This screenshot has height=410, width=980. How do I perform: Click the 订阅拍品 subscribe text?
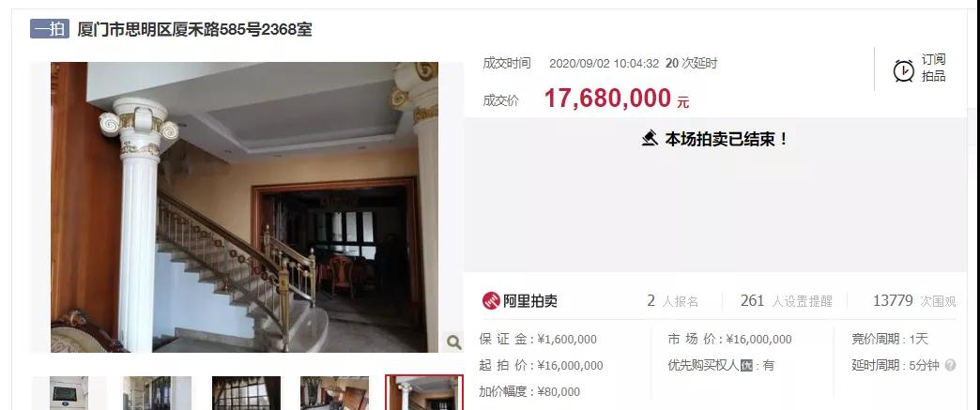point(933,68)
